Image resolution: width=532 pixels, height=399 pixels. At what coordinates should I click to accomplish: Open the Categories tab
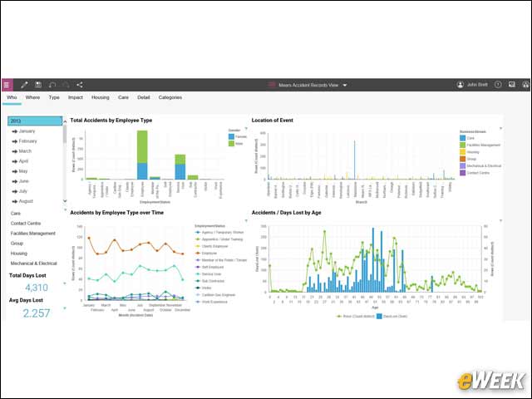170,97
